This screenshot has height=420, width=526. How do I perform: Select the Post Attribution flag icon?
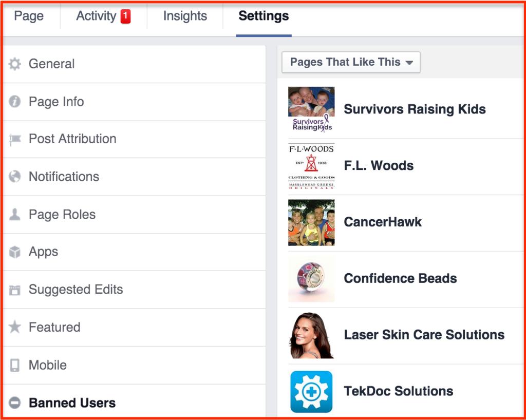point(15,140)
